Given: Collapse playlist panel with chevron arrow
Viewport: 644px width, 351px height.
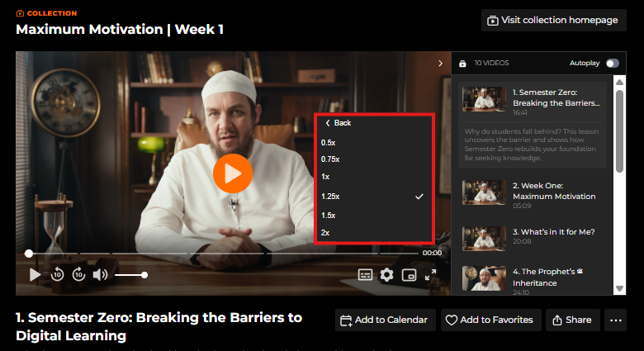Looking at the screenshot, I should (440, 64).
